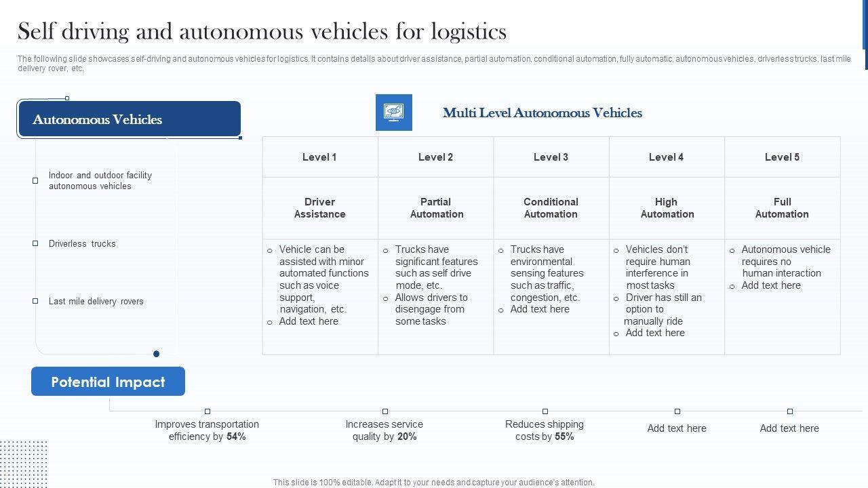Click the slide title text
The height and width of the screenshot is (488, 868).
click(262, 32)
